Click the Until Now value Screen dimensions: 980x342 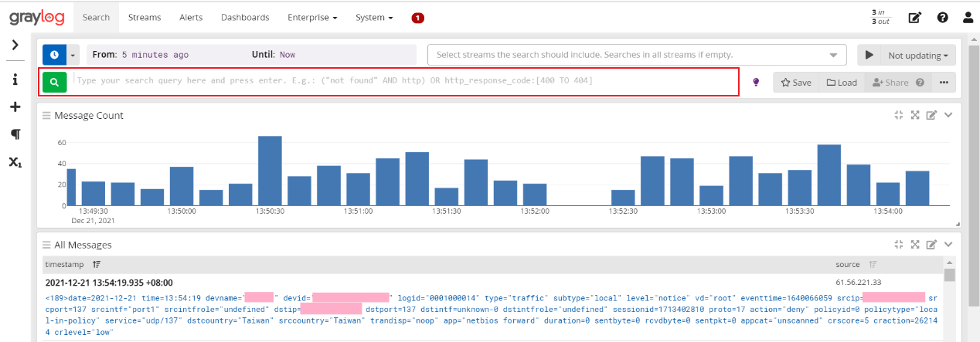click(x=288, y=55)
